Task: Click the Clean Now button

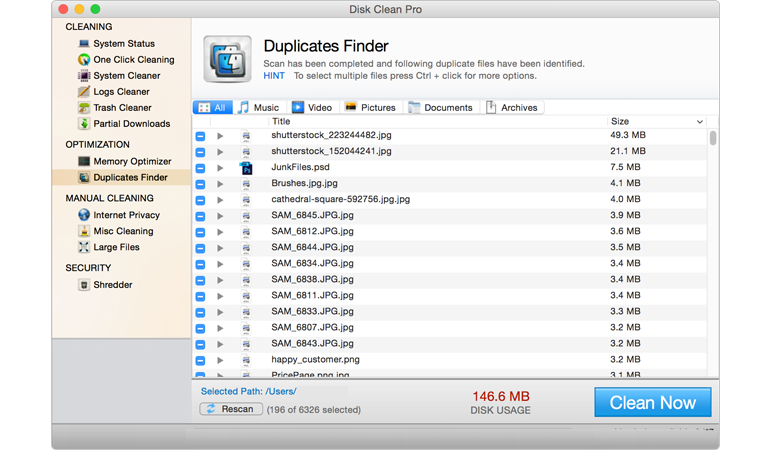Action: pos(652,402)
